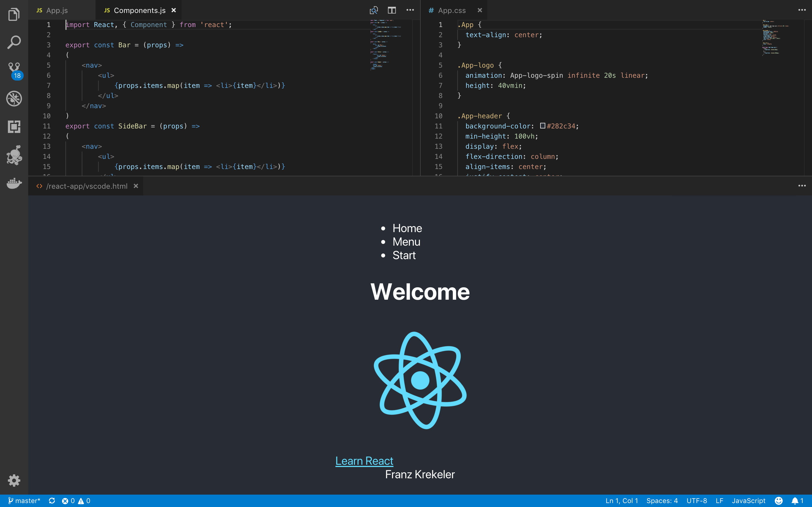This screenshot has width=812, height=507.
Task: Open the Docker whale sidebar view
Action: [14, 183]
